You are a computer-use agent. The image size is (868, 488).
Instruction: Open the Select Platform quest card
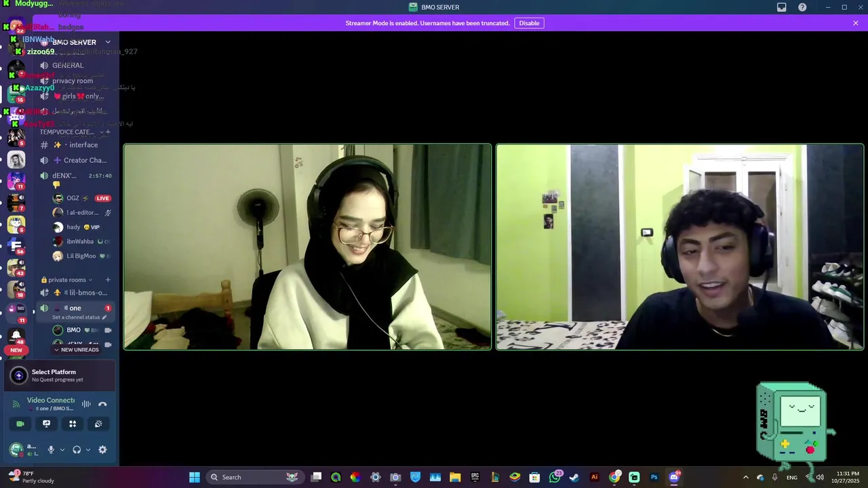60,375
